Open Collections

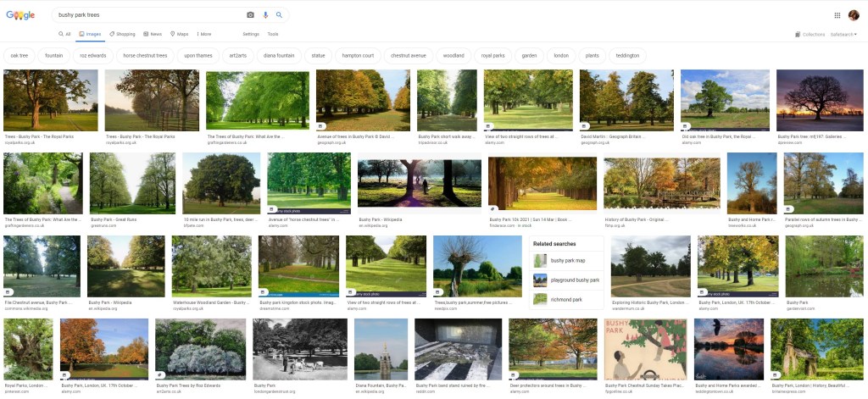point(810,35)
